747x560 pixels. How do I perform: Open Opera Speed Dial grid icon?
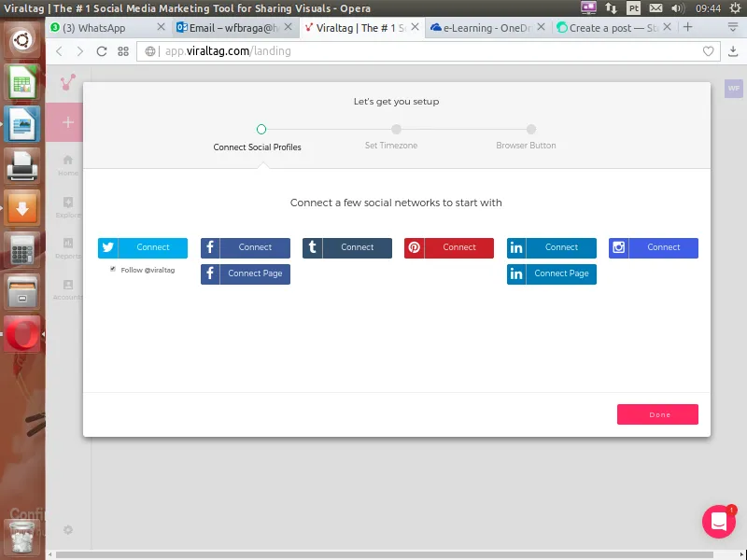coord(123,51)
